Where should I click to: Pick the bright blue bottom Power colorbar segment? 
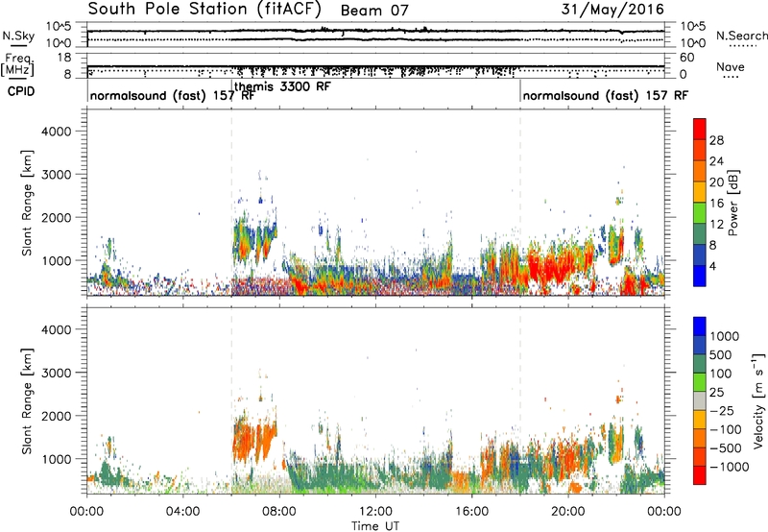coord(700,276)
